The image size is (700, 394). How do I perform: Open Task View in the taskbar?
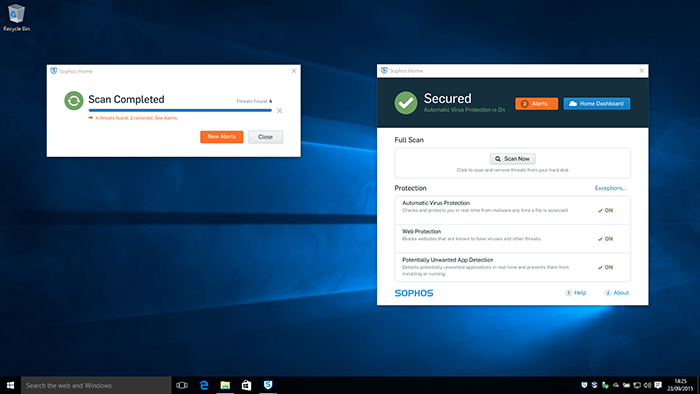(x=182, y=385)
